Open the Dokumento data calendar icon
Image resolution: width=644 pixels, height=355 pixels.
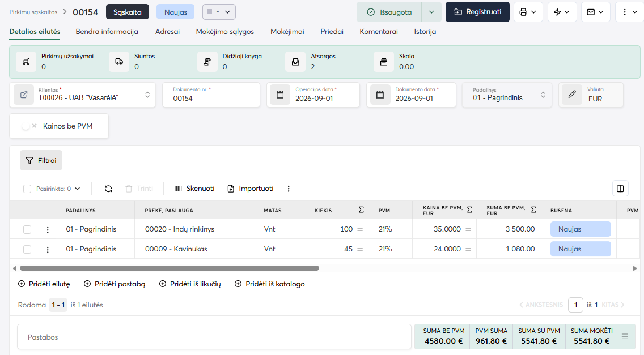point(380,95)
